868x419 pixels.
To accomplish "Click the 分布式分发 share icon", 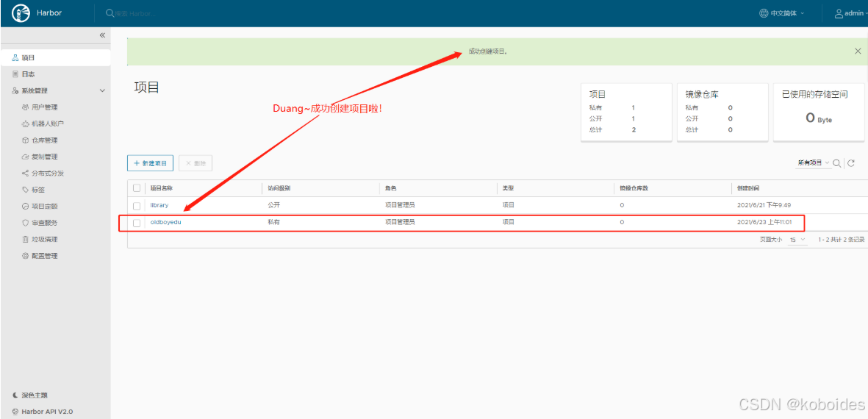I will [25, 173].
